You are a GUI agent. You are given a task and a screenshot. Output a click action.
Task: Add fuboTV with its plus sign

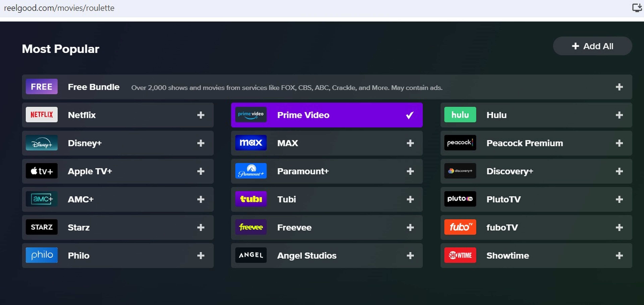(619, 228)
